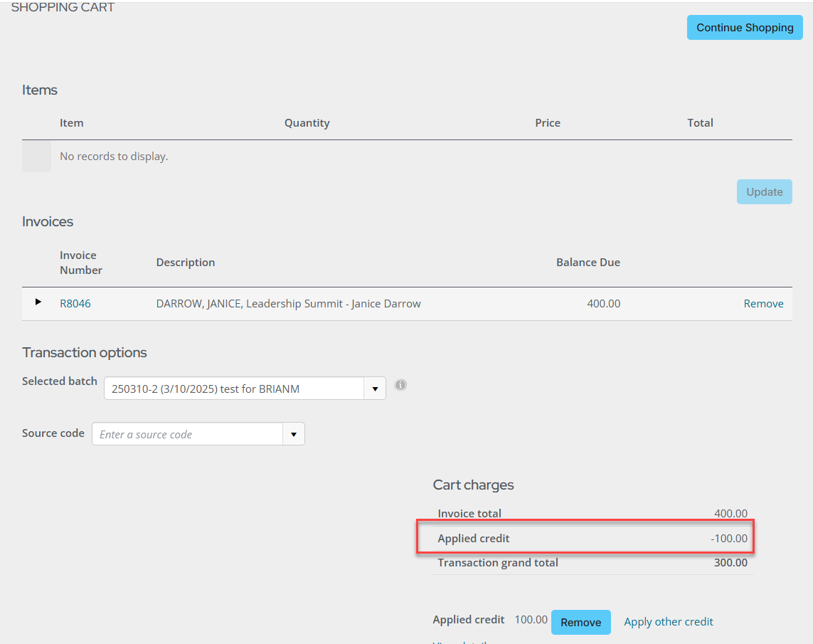
Task: Open the Source code dropdown arrow
Action: coord(294,435)
